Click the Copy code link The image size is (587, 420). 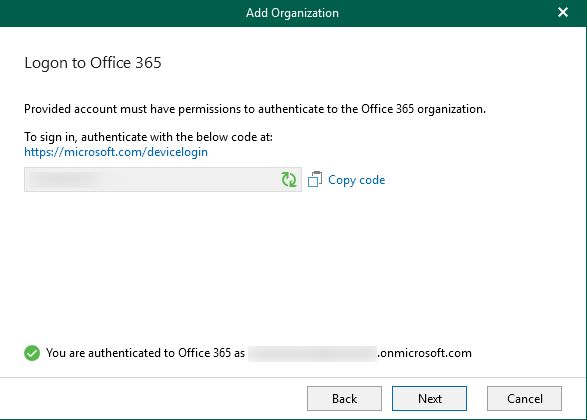(356, 180)
